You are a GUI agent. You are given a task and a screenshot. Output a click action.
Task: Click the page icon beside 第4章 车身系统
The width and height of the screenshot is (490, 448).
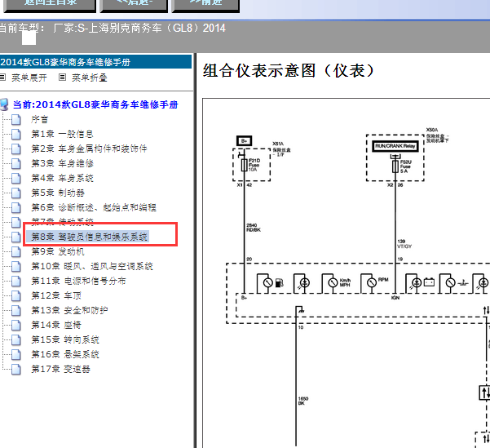tap(16, 179)
